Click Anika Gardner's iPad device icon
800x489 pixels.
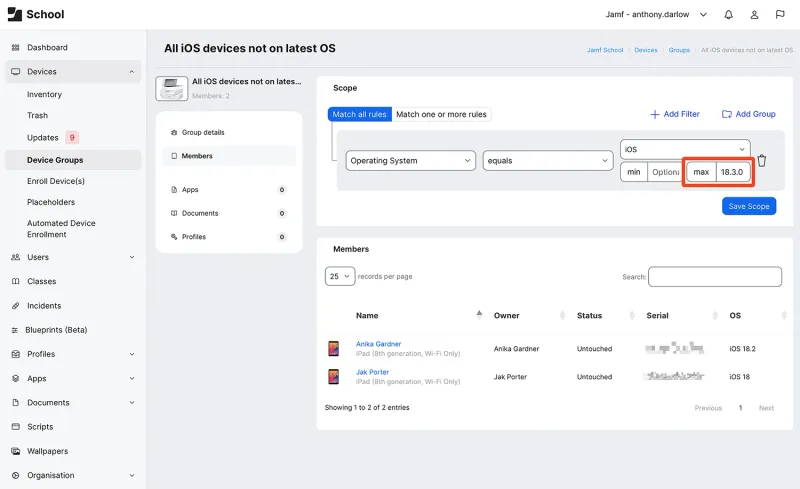pyautogui.click(x=334, y=349)
